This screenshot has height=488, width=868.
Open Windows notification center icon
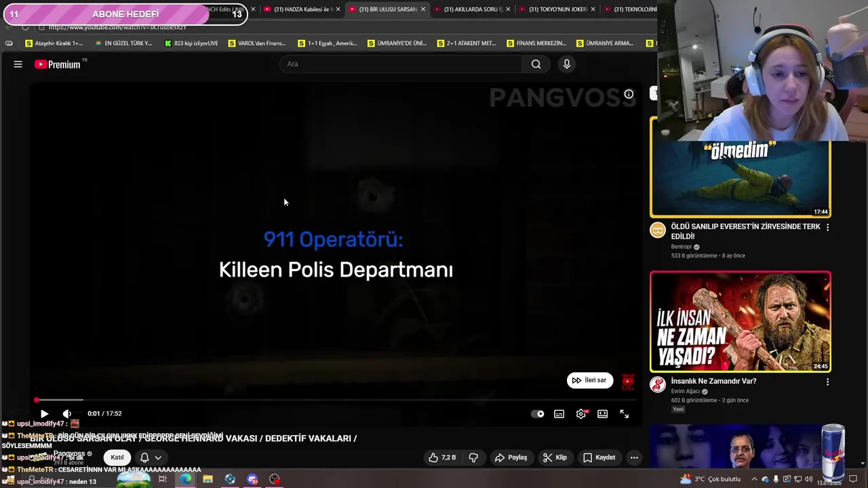[x=853, y=479]
